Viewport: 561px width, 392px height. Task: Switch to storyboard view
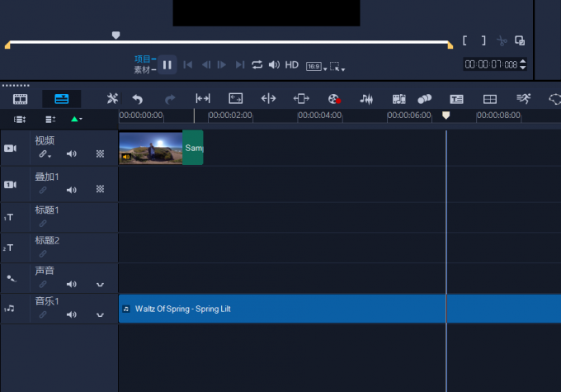20,99
